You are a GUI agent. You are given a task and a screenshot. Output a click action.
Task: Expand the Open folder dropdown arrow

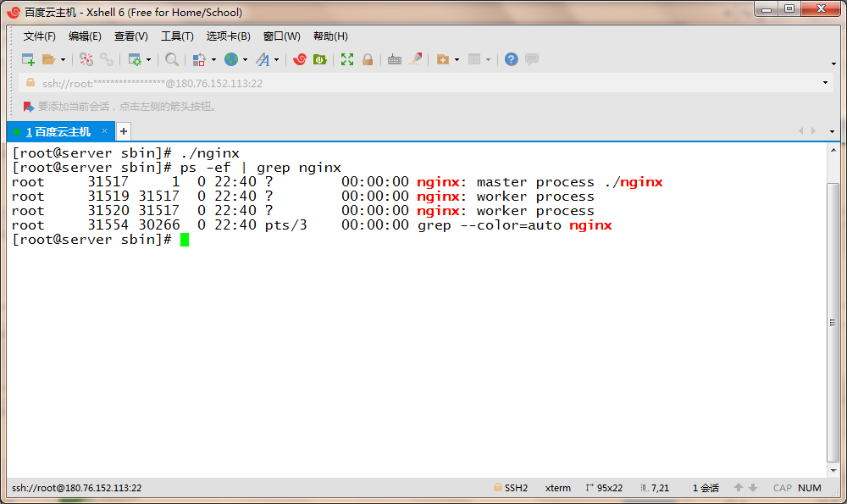point(63,59)
